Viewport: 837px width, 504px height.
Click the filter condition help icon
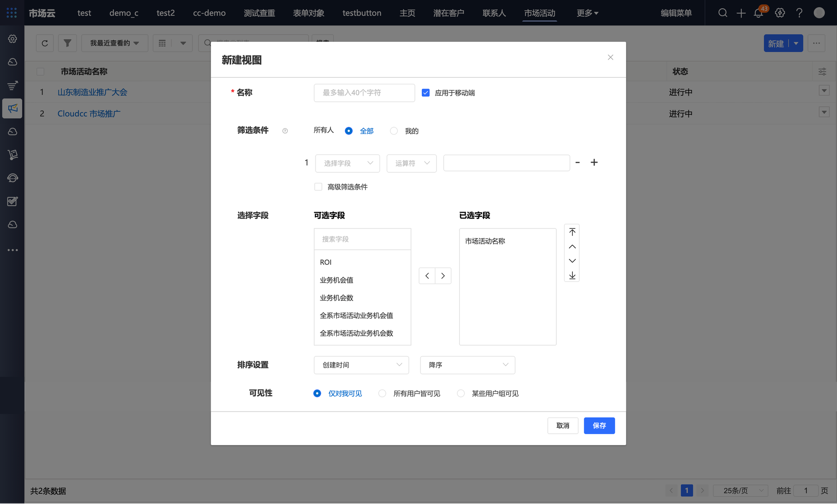(285, 131)
